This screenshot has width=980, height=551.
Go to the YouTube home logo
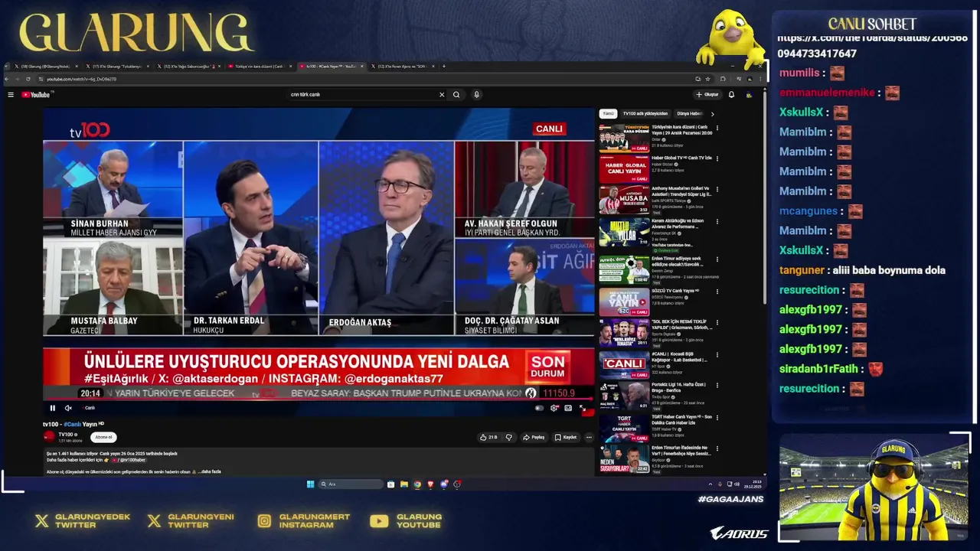(x=37, y=95)
